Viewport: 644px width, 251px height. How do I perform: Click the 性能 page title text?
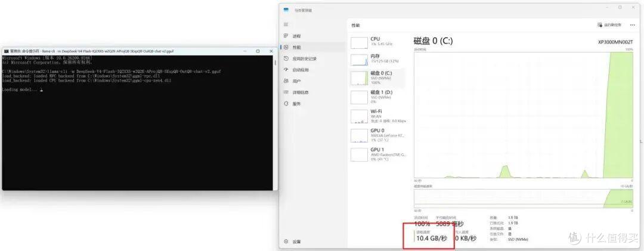355,26
